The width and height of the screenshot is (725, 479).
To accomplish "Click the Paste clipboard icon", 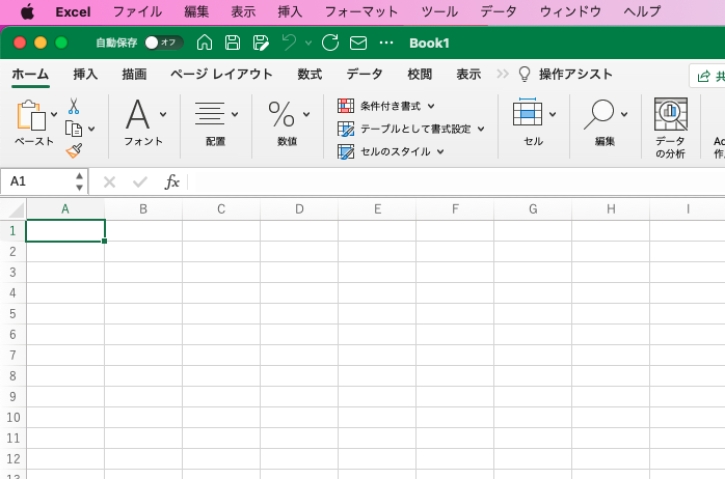I will [31, 115].
